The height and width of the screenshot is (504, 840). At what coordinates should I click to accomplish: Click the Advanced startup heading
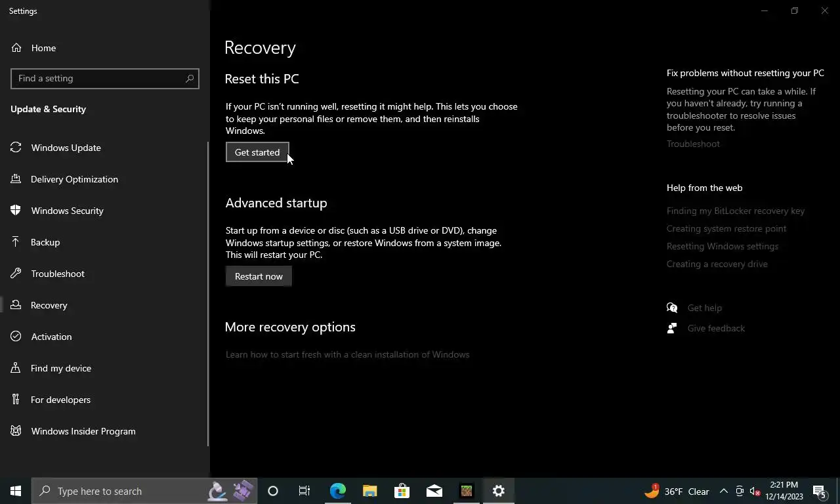pyautogui.click(x=276, y=203)
